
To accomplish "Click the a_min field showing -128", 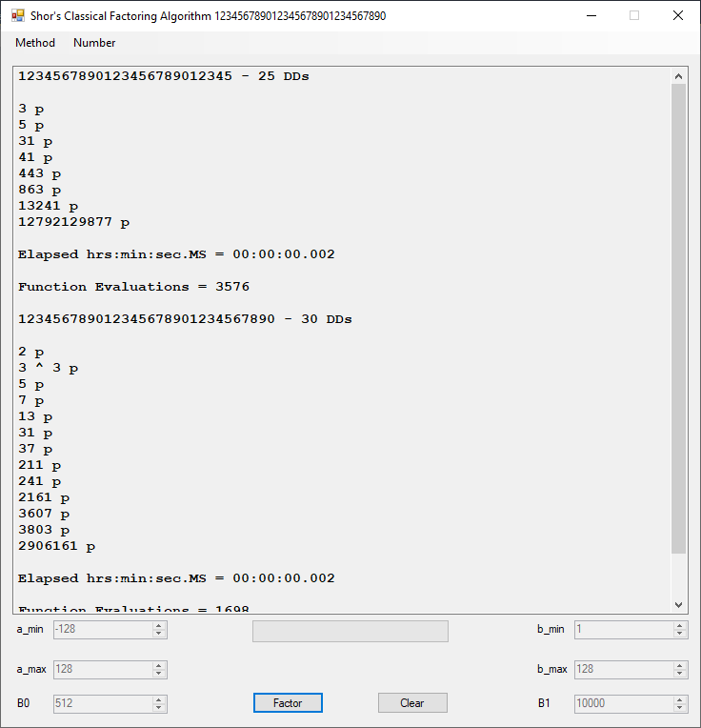I will pos(102,630).
